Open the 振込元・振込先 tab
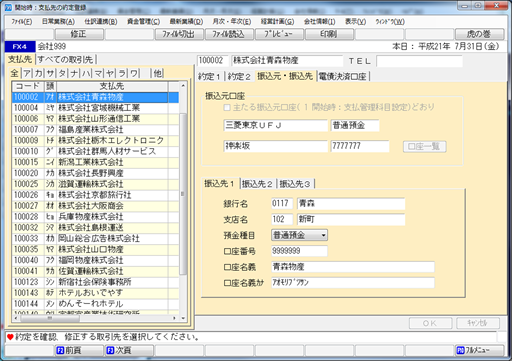Image resolution: width=512 pixels, height=361 pixels. tap(285, 76)
